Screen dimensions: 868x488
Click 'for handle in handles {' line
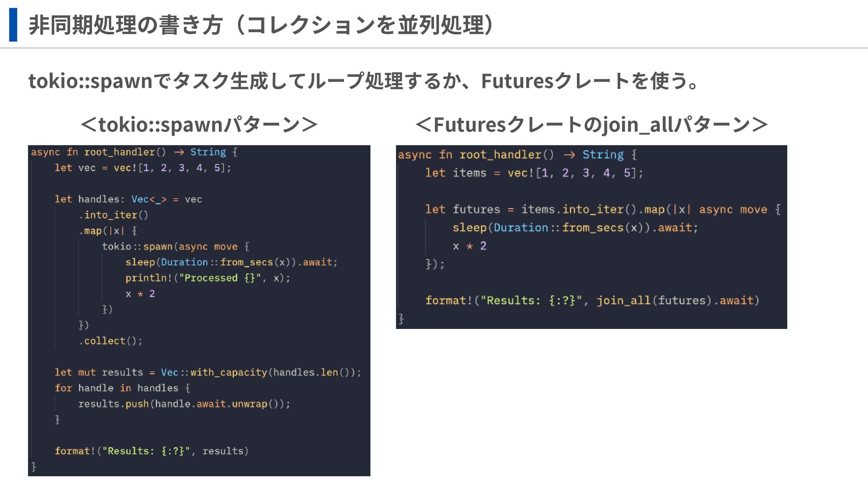click(122, 388)
